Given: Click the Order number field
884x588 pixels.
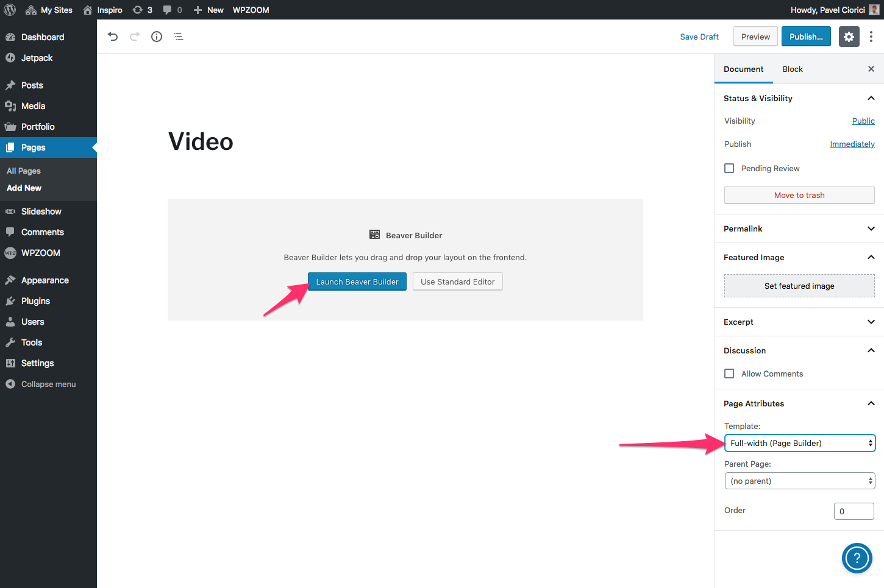Looking at the screenshot, I should tap(854, 511).
